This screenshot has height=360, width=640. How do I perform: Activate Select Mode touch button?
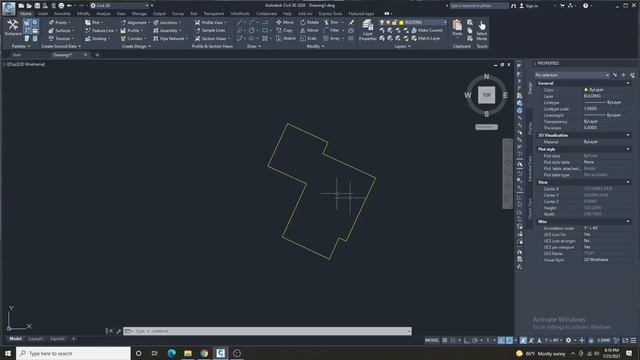coord(482,30)
